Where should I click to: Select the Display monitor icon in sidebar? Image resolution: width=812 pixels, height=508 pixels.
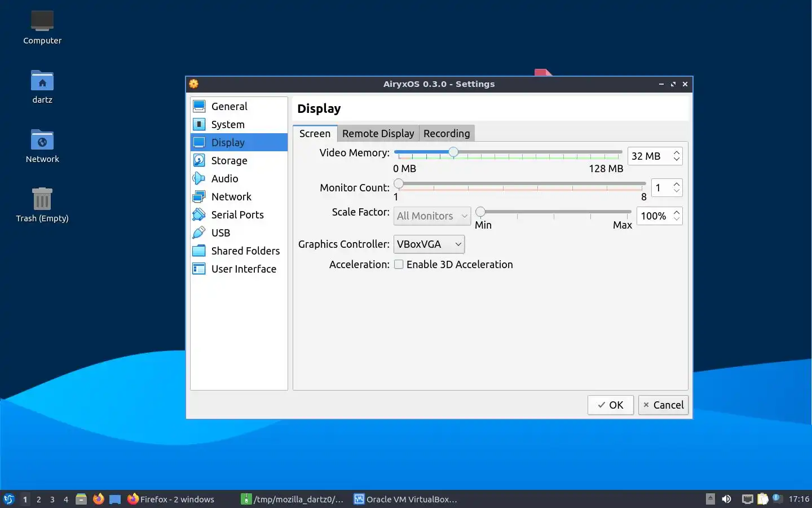coord(199,142)
